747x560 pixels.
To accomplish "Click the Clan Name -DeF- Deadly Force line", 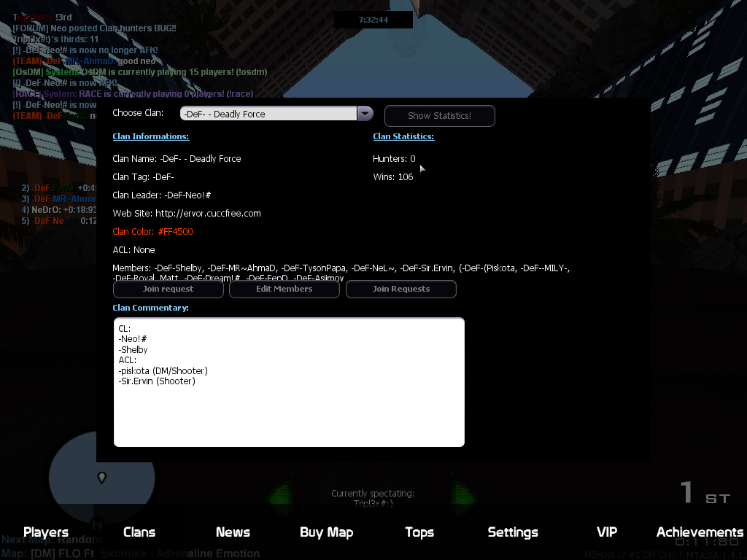I will pos(177,159).
